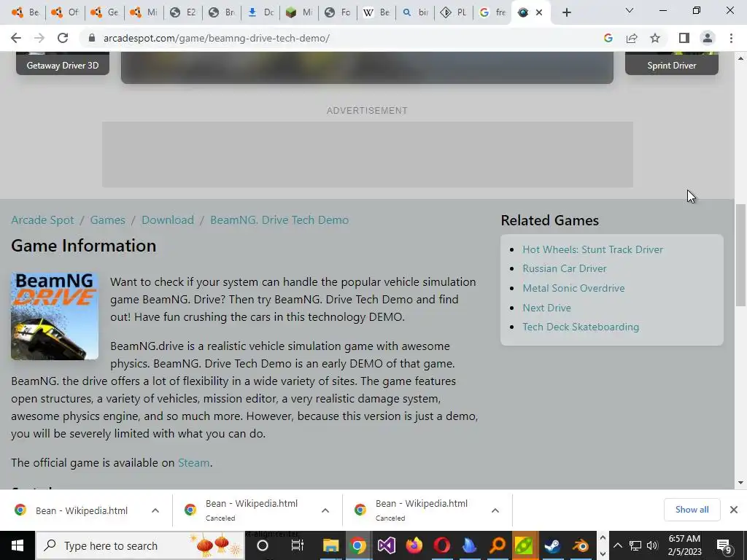This screenshot has width=747, height=560.
Task: Open the Arcade Spot breadcrumb link
Action: point(42,220)
